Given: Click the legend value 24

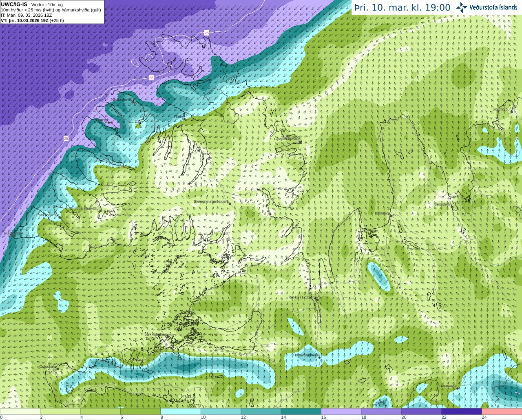Looking at the screenshot, I should pyautogui.click(x=484, y=417).
